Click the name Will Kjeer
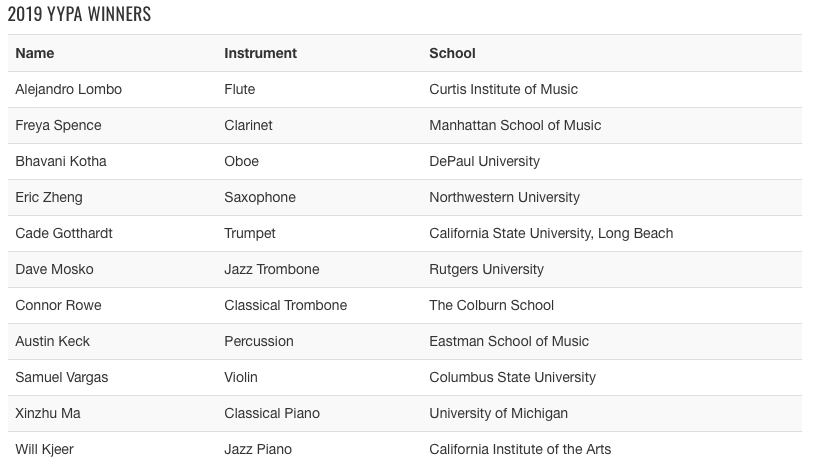816x473 pixels. click(x=44, y=449)
